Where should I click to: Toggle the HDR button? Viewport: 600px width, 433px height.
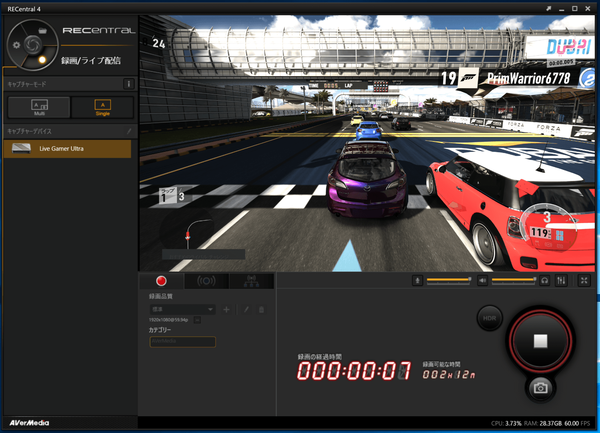(489, 318)
